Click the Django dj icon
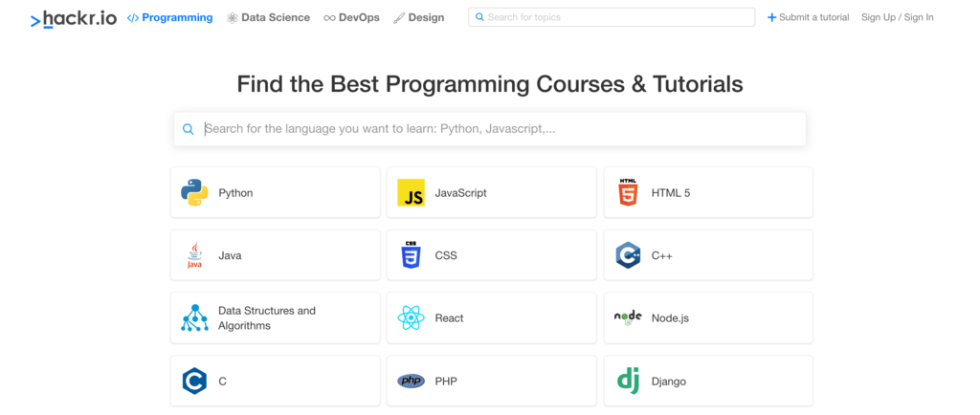Image resolution: width=980 pixels, height=415 pixels. 628,380
